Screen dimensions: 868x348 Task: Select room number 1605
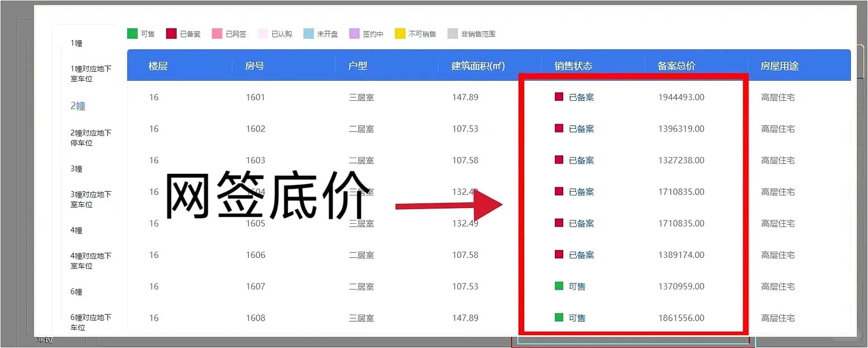click(256, 223)
